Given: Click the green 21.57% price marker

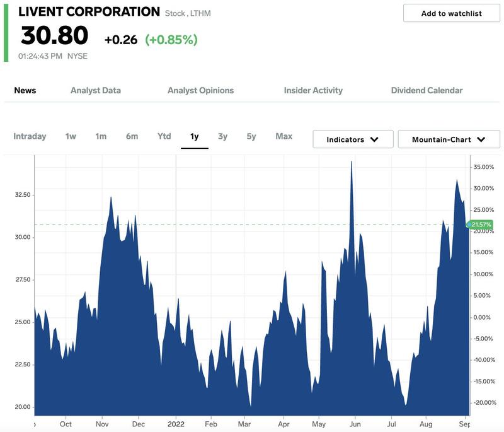Looking at the screenshot, I should point(480,225).
